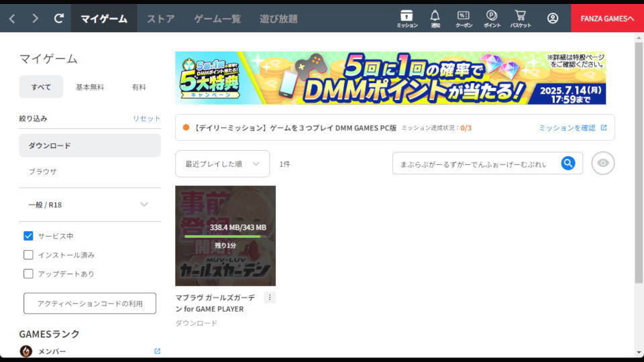Screen dimensions: 644x362
Task: Switch to the マイゲーム tab
Action: (x=104, y=19)
